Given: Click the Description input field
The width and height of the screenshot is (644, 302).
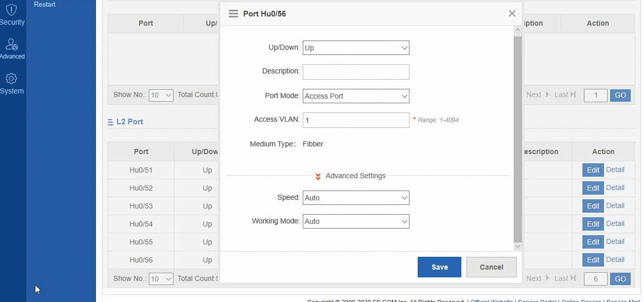Looking at the screenshot, I should (x=356, y=71).
